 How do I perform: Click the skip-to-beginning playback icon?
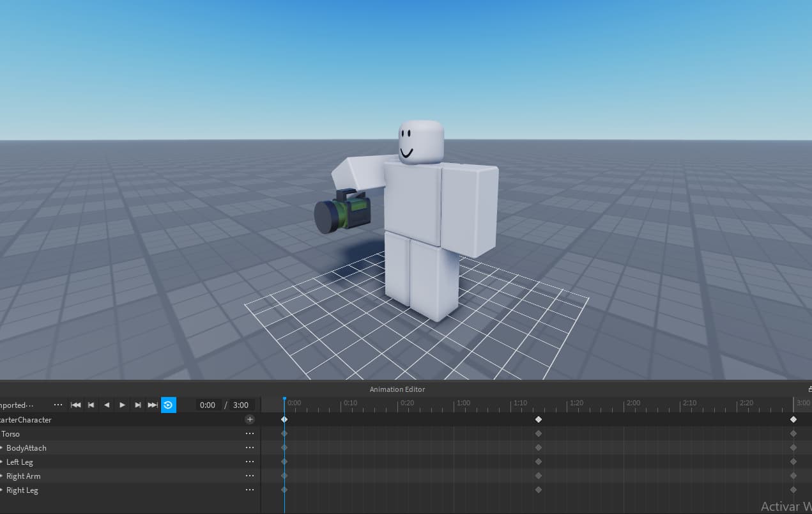tap(75, 405)
